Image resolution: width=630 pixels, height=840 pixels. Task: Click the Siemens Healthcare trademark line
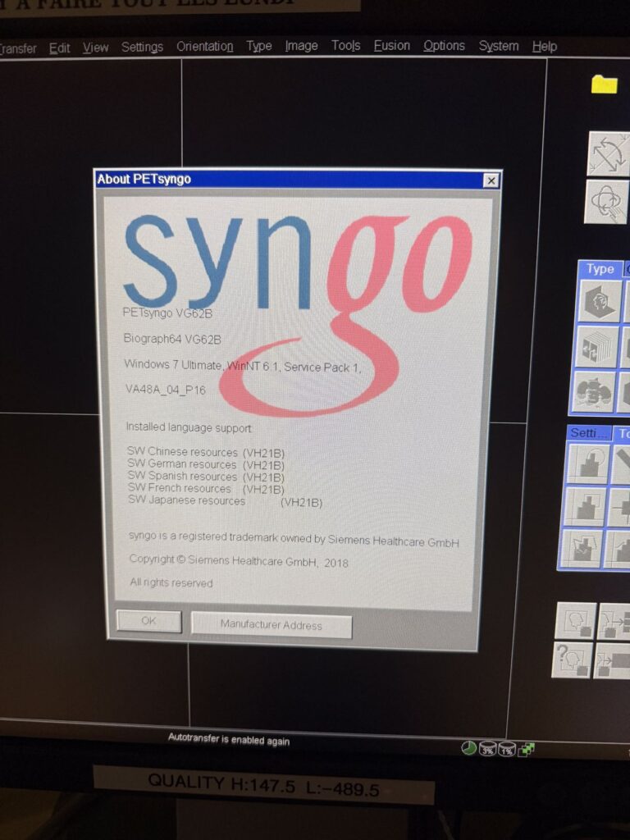pyautogui.click(x=294, y=539)
